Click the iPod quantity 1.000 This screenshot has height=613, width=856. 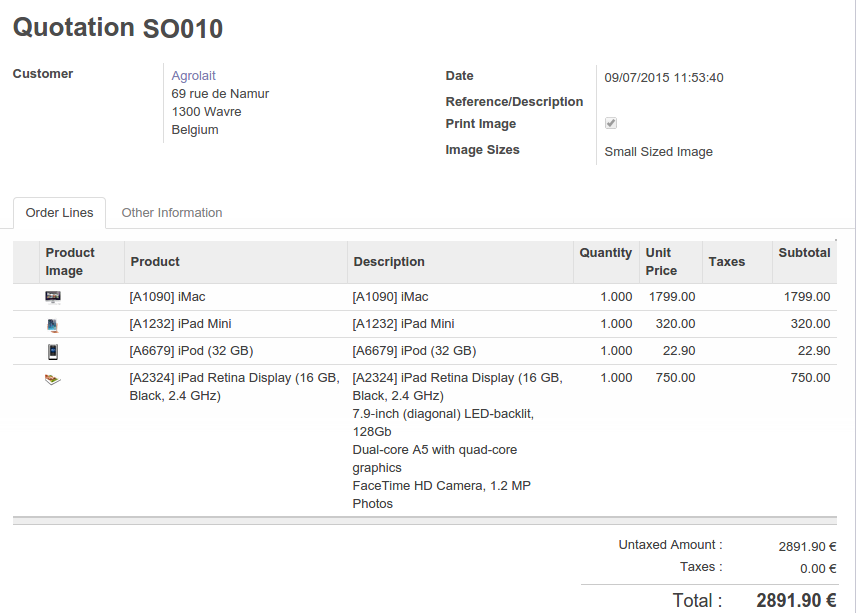click(616, 351)
